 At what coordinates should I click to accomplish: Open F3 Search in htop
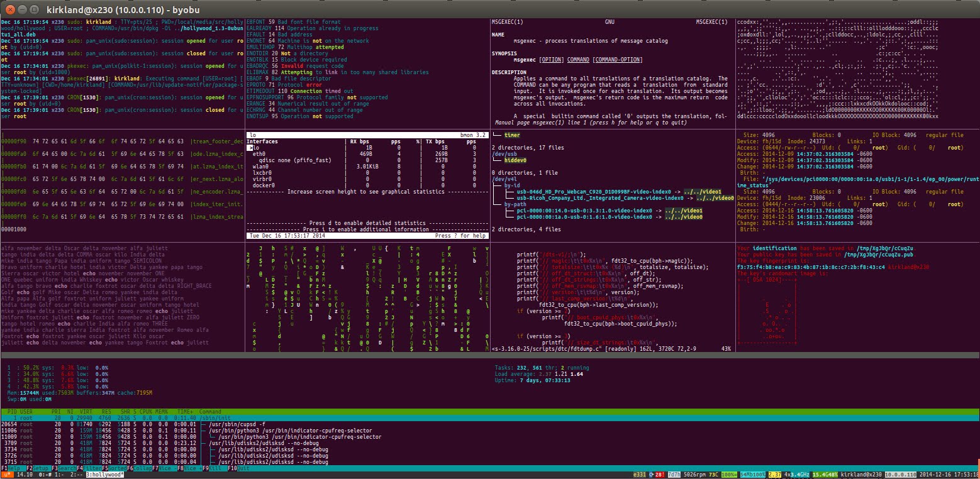(x=64, y=468)
